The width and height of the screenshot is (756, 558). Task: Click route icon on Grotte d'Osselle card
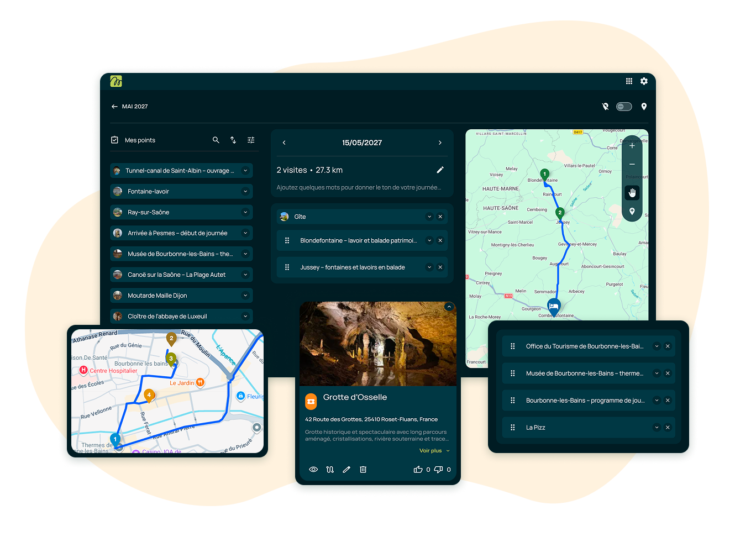click(330, 470)
